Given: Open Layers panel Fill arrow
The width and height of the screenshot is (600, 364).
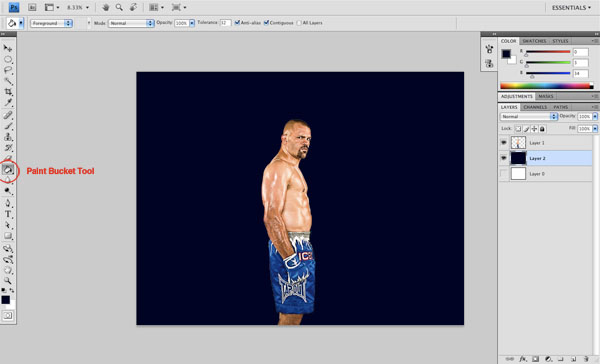Looking at the screenshot, I should [x=595, y=129].
